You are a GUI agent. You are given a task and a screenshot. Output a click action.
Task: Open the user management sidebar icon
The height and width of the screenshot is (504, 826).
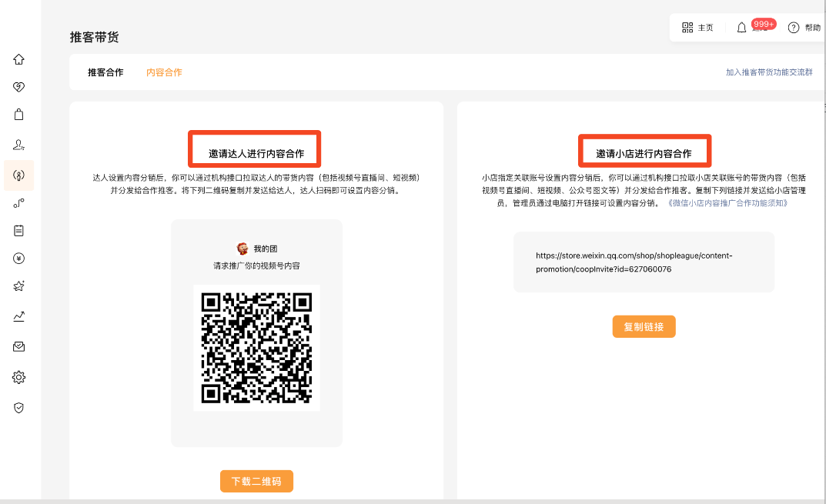(19, 144)
